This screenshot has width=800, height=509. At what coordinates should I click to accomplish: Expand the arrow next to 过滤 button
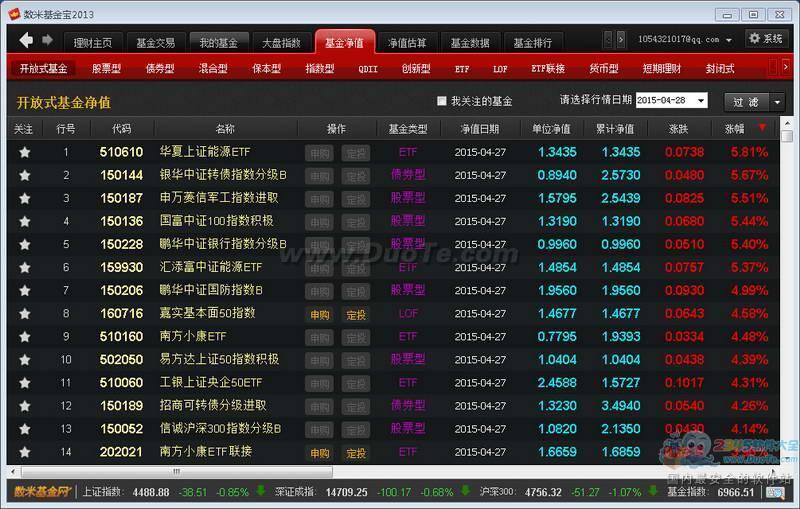[x=776, y=102]
